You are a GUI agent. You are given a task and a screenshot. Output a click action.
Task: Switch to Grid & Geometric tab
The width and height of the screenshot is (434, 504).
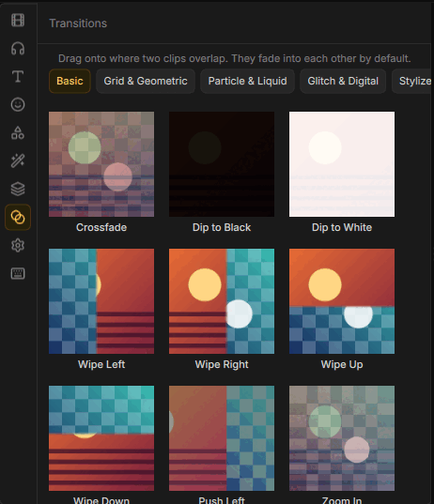(x=146, y=81)
